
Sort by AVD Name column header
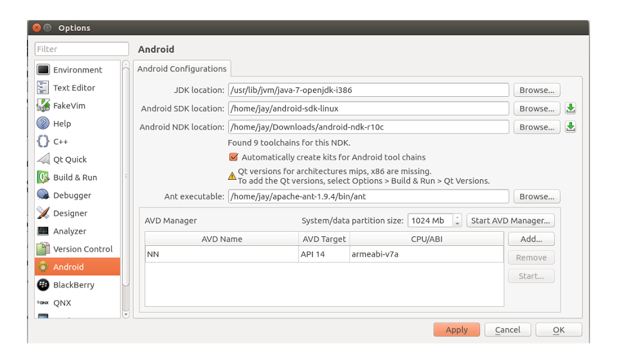click(x=222, y=239)
